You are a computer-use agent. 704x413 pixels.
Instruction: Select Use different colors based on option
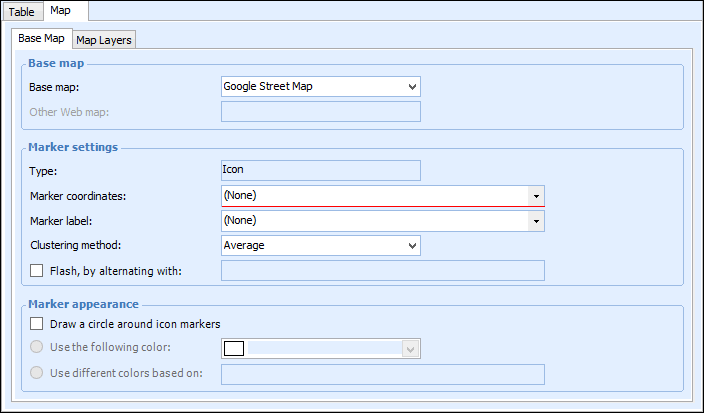click(37, 373)
